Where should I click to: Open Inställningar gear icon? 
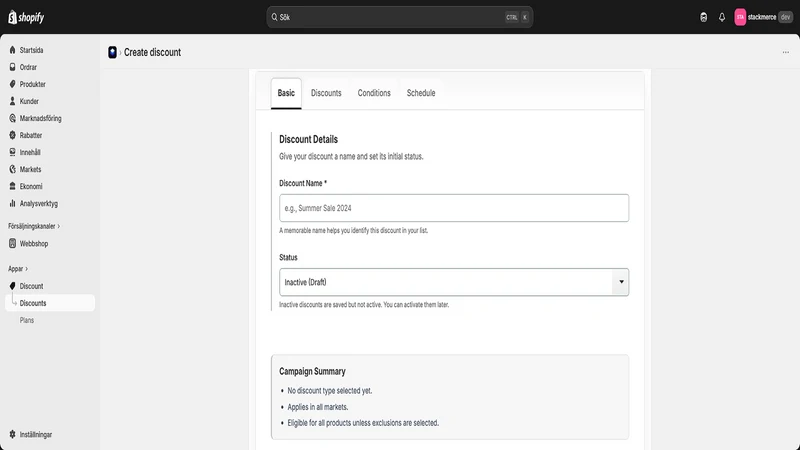pyautogui.click(x=12, y=434)
